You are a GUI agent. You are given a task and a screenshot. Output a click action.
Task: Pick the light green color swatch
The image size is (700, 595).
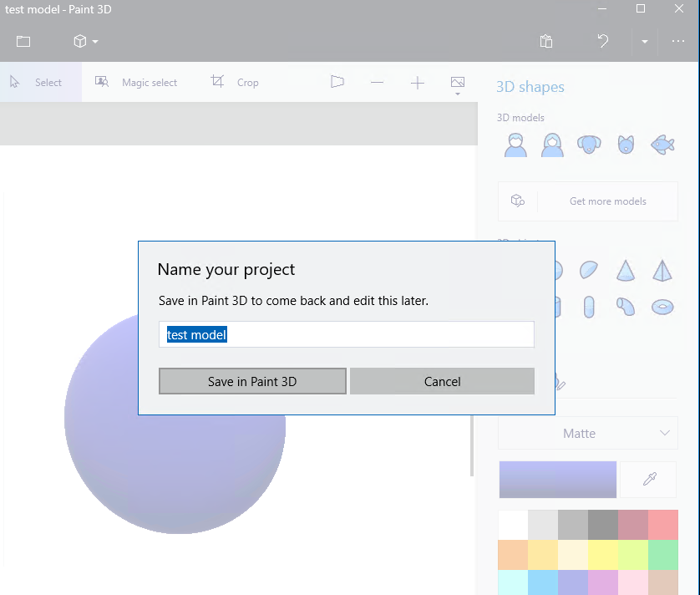(663, 555)
